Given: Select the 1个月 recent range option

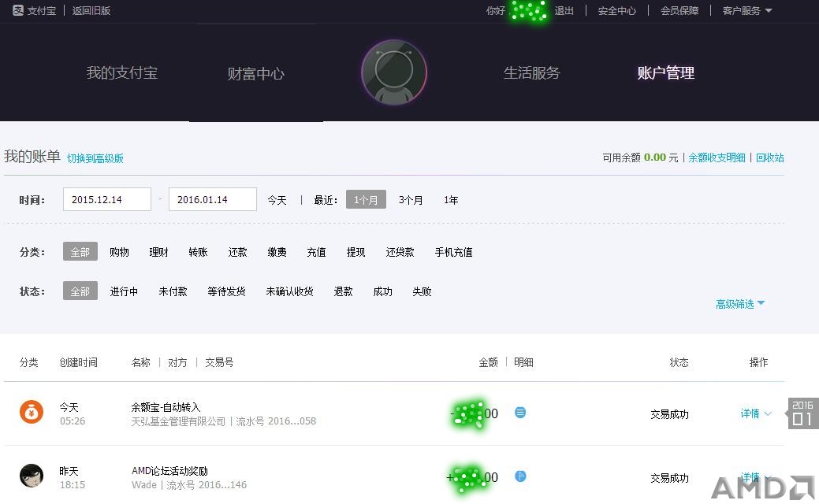Looking at the screenshot, I should click(x=366, y=199).
